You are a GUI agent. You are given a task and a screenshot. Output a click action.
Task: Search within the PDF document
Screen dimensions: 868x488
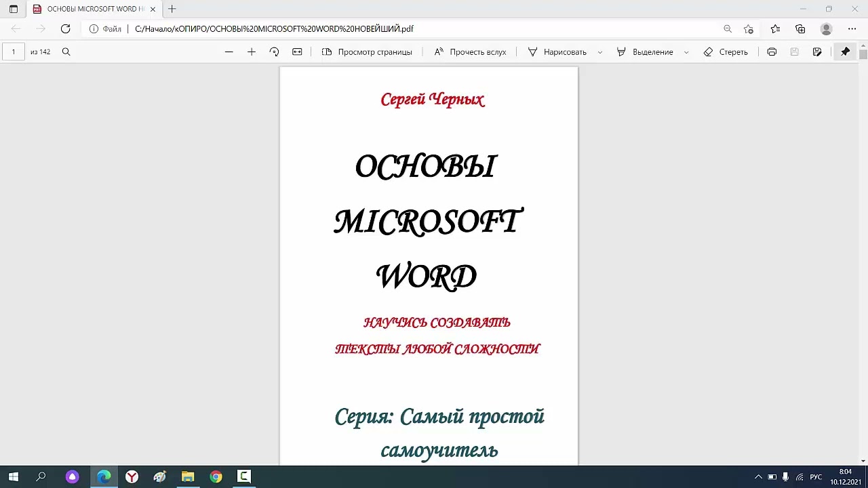tap(66, 52)
